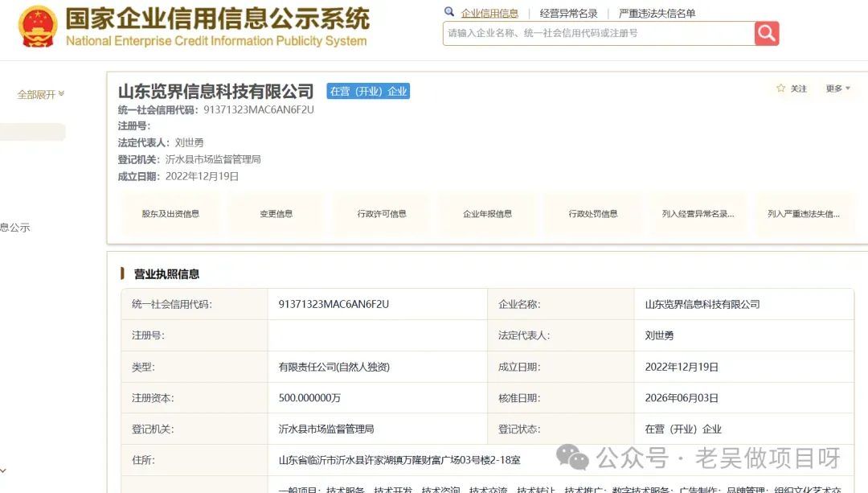The image size is (868, 493).
Task: Open 企业年报信息 section
Action: pos(487,214)
